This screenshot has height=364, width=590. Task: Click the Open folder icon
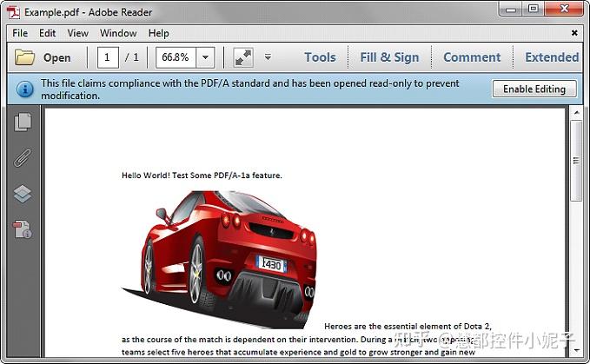click(24, 57)
